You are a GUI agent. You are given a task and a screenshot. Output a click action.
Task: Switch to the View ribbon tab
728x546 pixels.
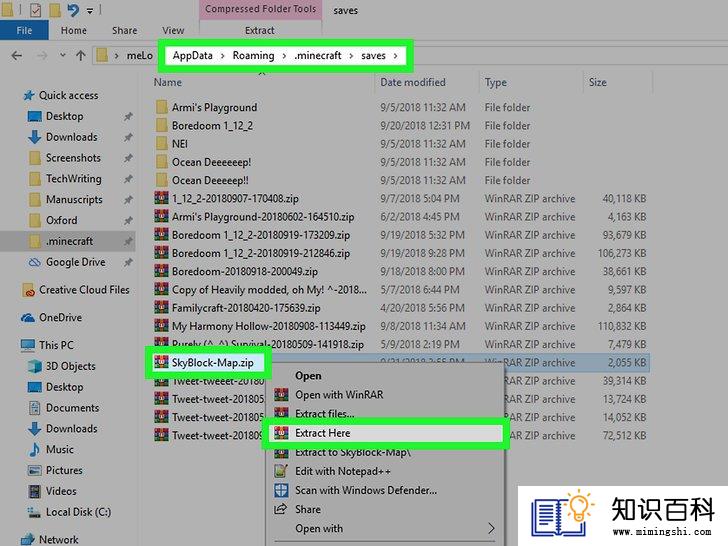[x=173, y=31]
